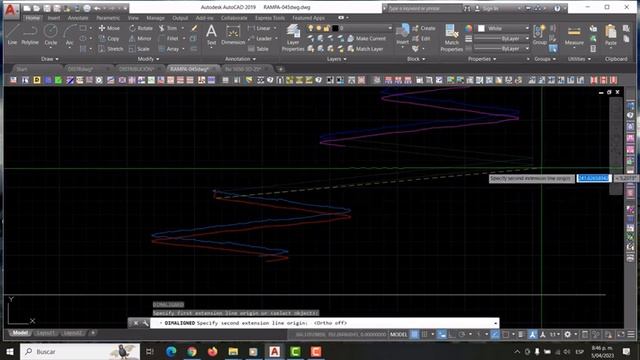This screenshot has height=360, width=640.
Task: Toggle dynamic input in status bar
Action: pos(442,334)
